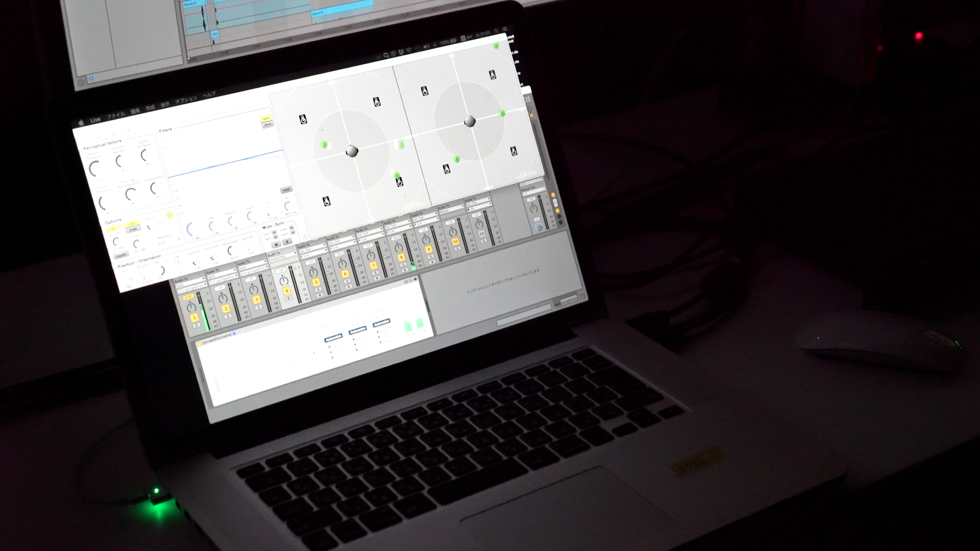Select green source 3 in right spatial view
Viewport: 980px width, 551px height.
(x=457, y=159)
